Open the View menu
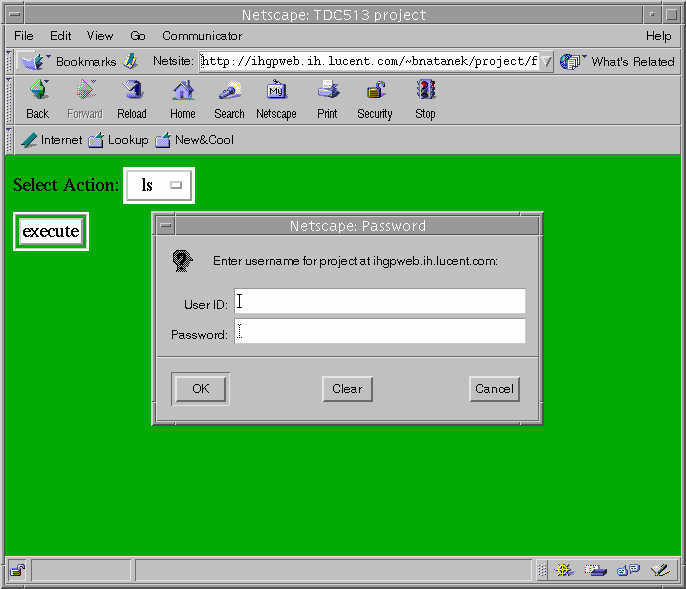This screenshot has width=686, height=589. point(100,36)
